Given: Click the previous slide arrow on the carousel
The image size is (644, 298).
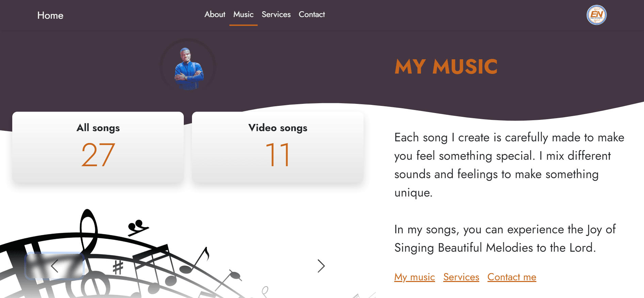Looking at the screenshot, I should coord(54,266).
